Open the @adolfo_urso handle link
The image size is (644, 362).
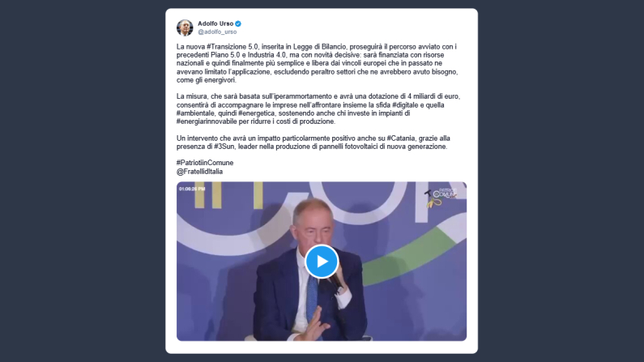point(217,32)
